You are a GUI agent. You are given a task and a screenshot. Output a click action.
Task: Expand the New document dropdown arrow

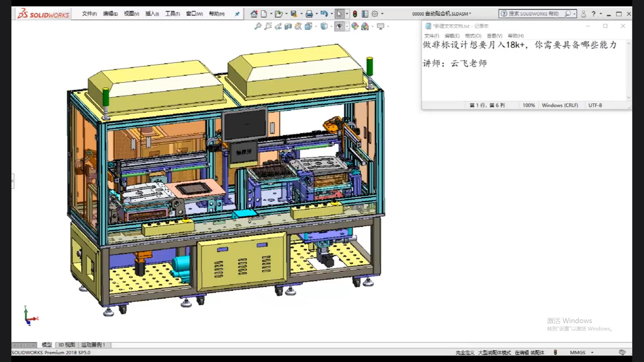(x=271, y=14)
